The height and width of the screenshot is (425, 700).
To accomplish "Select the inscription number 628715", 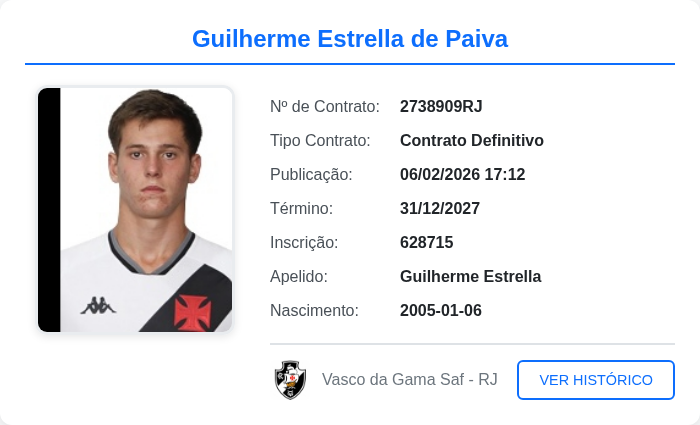I will (427, 242).
